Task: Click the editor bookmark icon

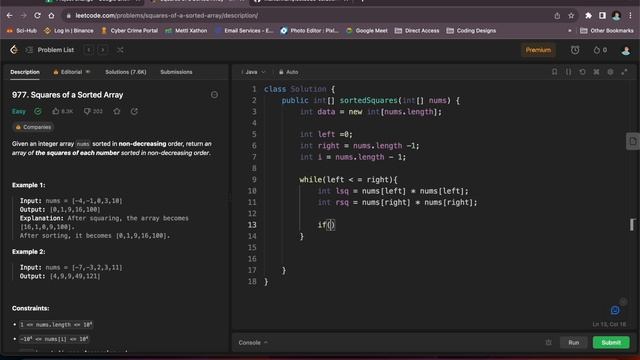Action: point(554,72)
